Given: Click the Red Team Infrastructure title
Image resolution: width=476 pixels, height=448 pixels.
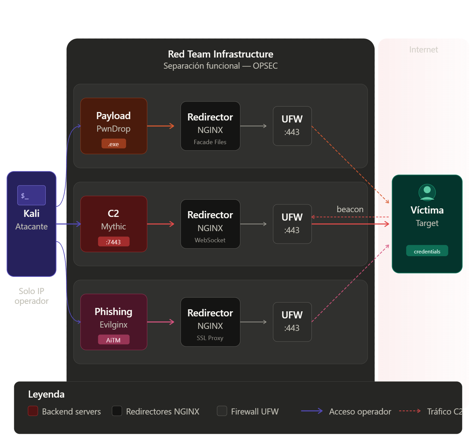Looking at the screenshot, I should [220, 54].
